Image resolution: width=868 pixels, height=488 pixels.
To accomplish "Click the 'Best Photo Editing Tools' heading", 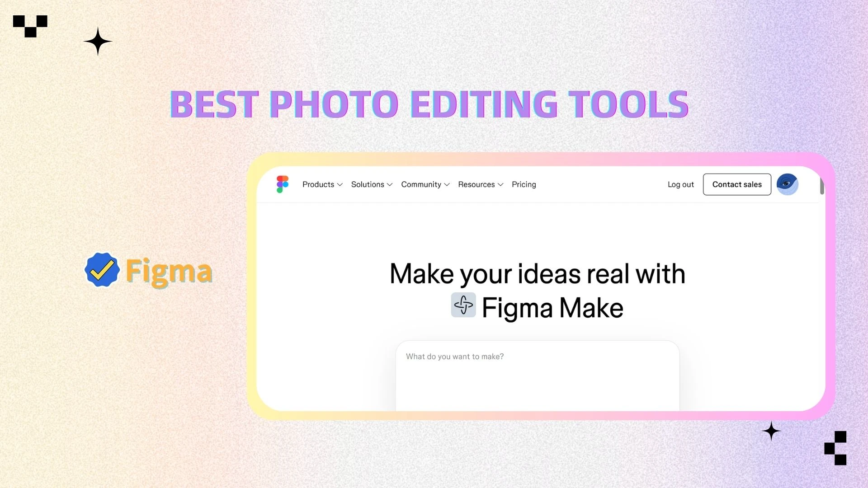I will click(429, 104).
